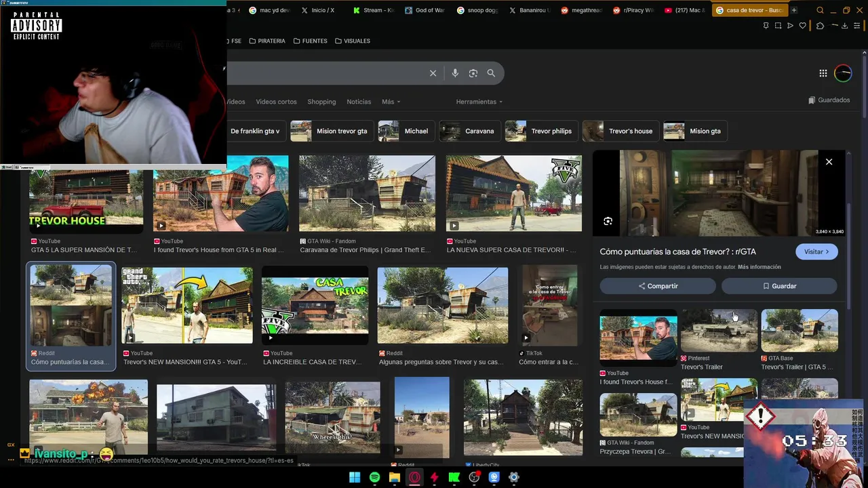Click the heart bookmark icon in toolbar
This screenshot has width=868, height=488.
803,26
